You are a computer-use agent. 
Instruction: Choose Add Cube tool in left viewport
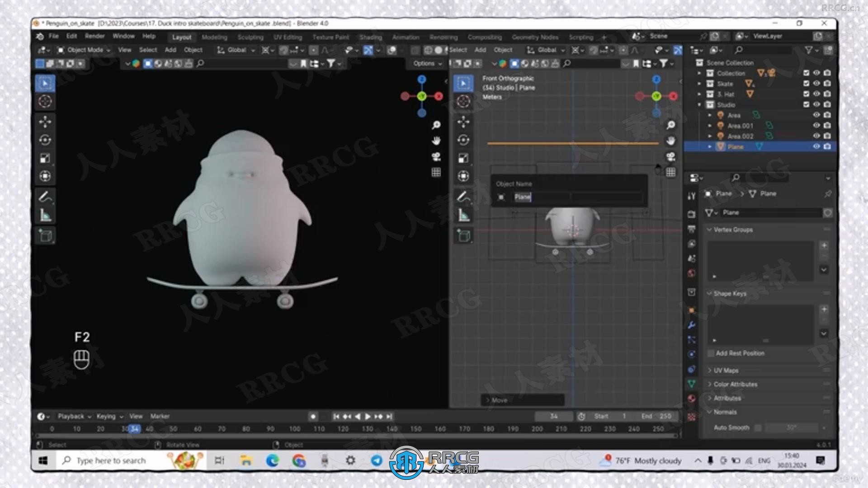45,236
